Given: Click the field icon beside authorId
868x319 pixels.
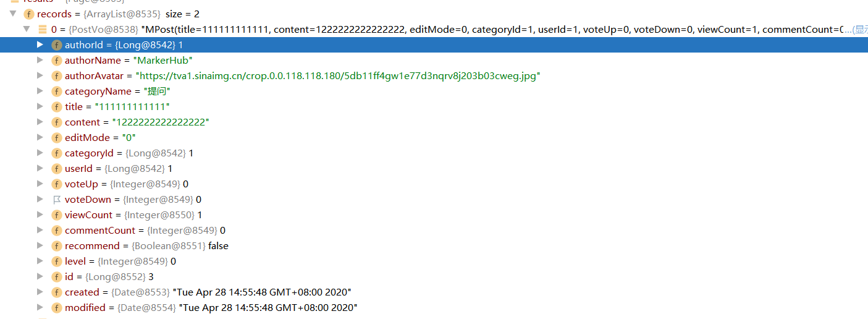Looking at the screenshot, I should click(x=57, y=45).
